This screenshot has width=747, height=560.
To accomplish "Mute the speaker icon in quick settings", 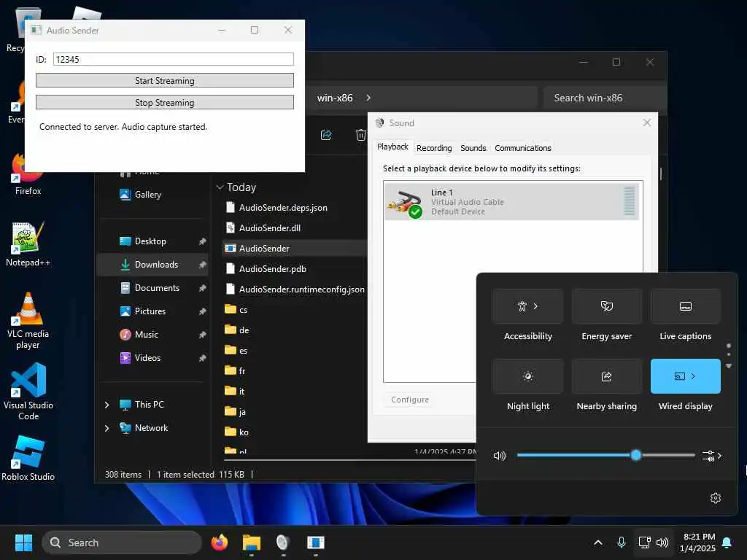I will point(499,456).
